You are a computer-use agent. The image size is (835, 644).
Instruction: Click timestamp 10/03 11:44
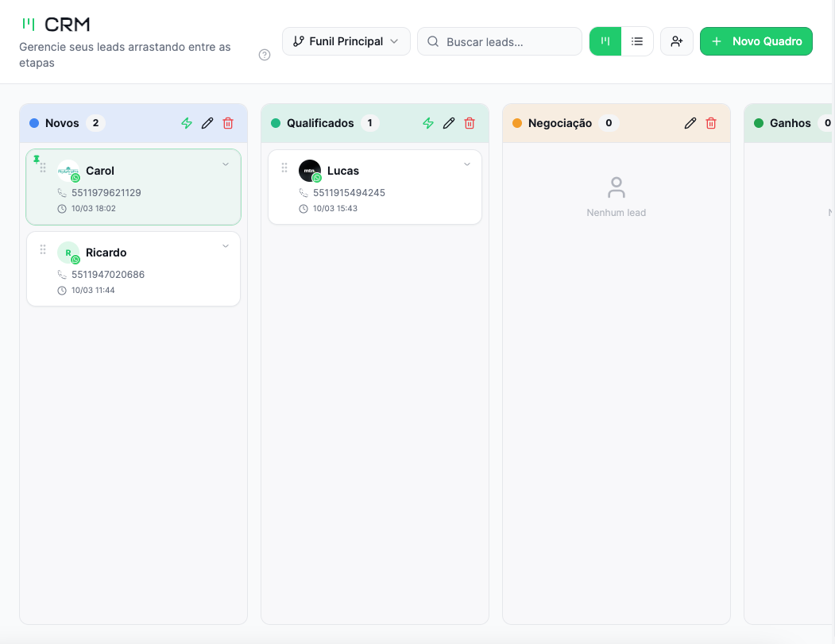tap(93, 291)
